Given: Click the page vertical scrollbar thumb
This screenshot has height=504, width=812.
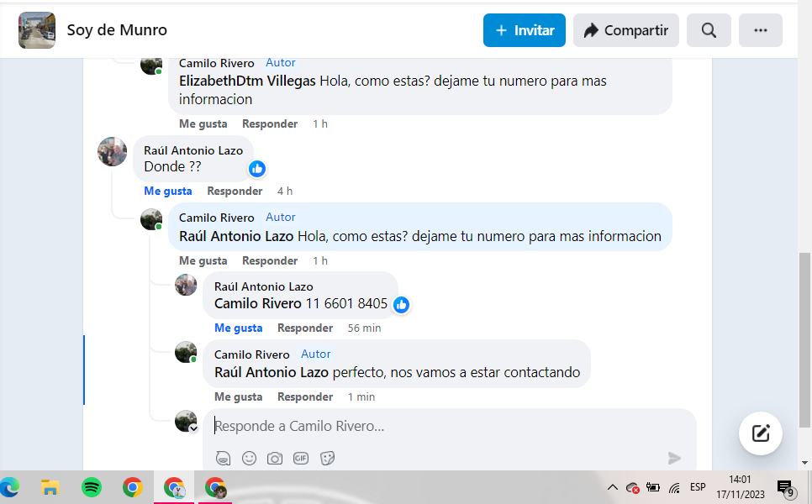Looking at the screenshot, I should (804, 340).
